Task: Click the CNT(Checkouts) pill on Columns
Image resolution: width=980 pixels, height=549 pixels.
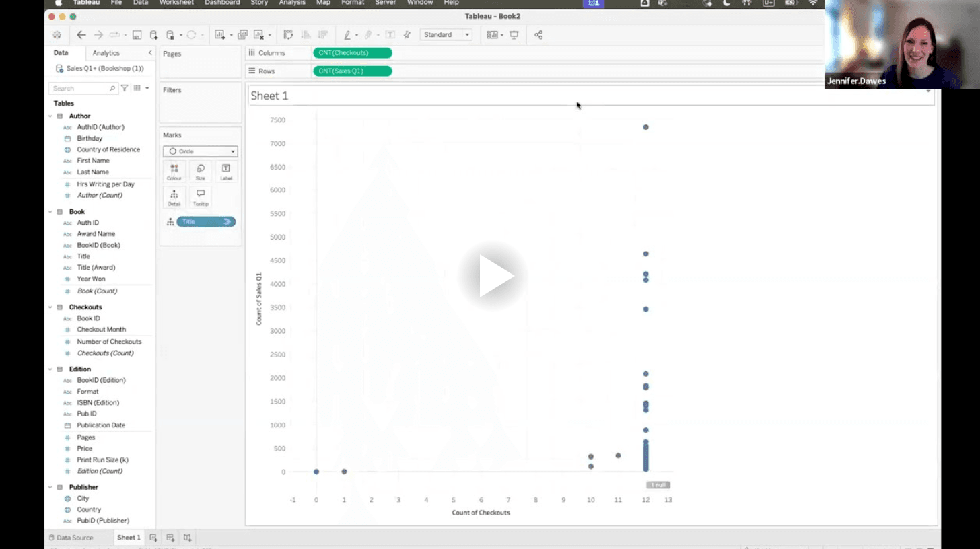Action: (x=352, y=53)
